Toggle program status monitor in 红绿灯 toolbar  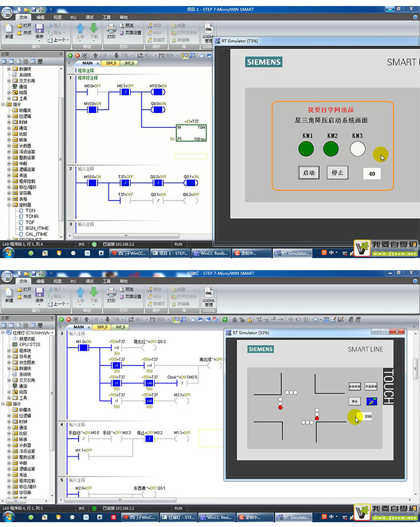[x=176, y=320]
